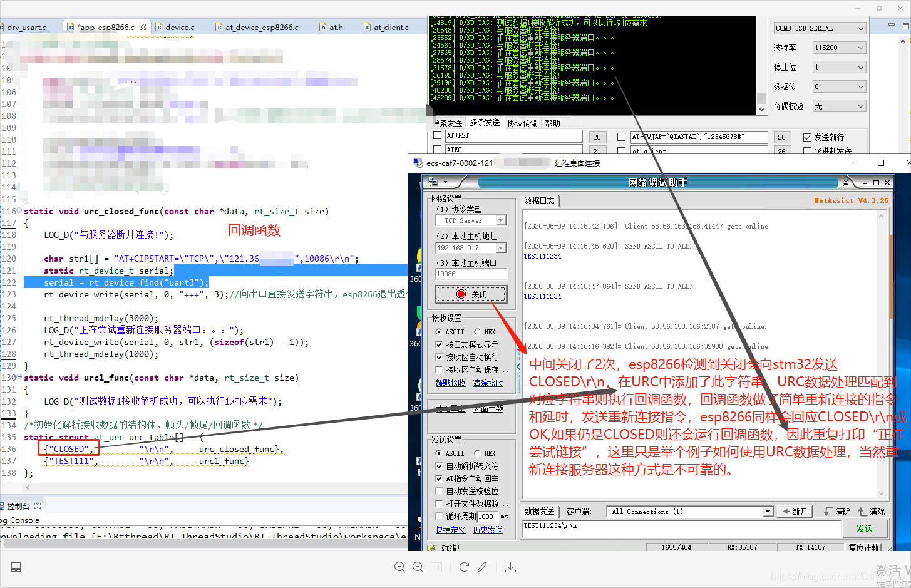Toggle 接收区自动保存 checkbox
Image resolution: width=911 pixels, height=588 pixels.
pyautogui.click(x=439, y=369)
